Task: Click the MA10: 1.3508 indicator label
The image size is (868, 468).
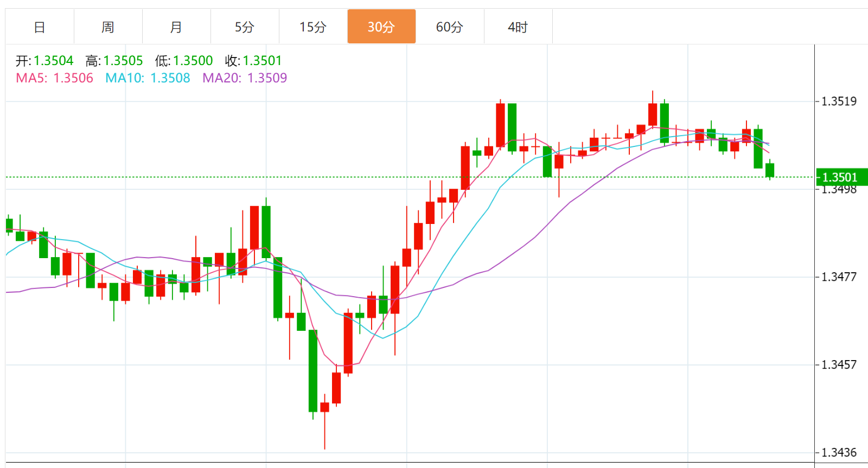Action: [x=148, y=78]
